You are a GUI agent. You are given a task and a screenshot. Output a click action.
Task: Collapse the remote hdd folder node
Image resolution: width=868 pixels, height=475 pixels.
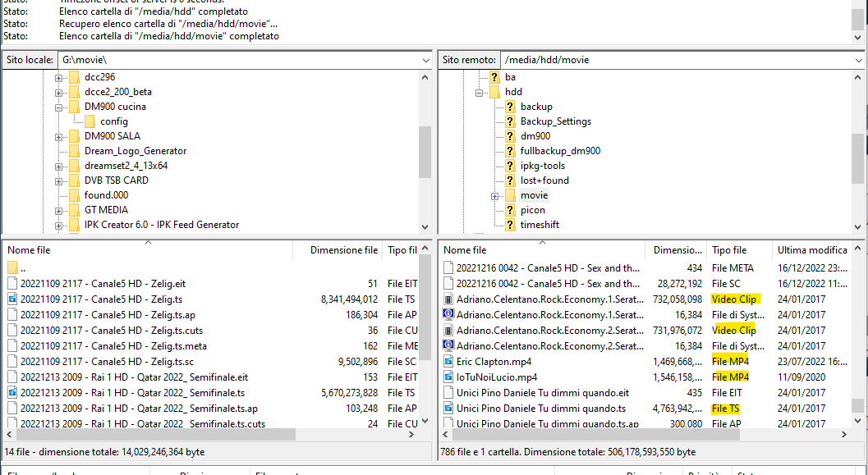coord(479,93)
